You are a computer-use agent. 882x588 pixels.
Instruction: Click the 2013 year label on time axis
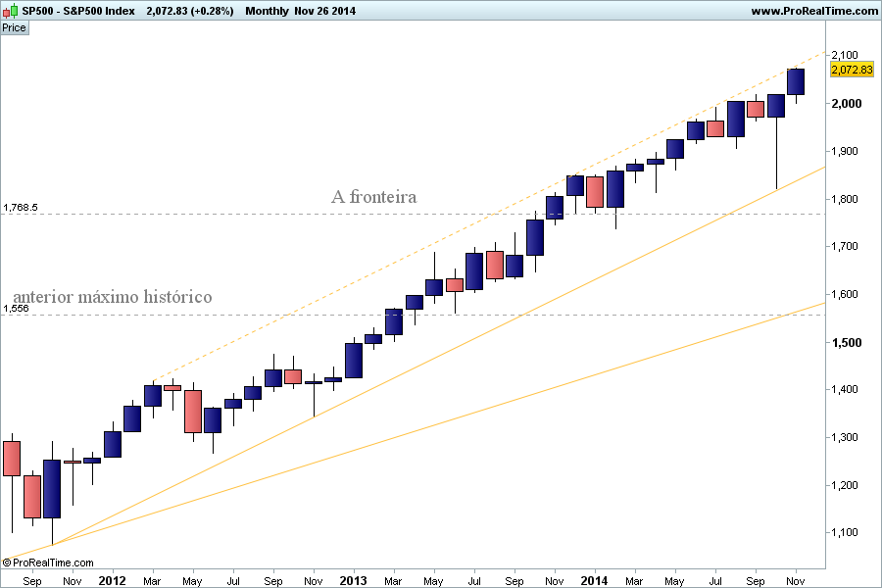tap(353, 580)
